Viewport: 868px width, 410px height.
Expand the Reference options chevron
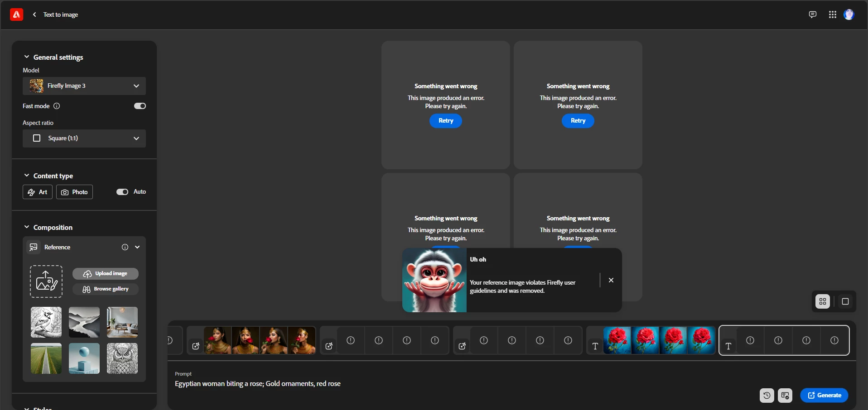[137, 247]
